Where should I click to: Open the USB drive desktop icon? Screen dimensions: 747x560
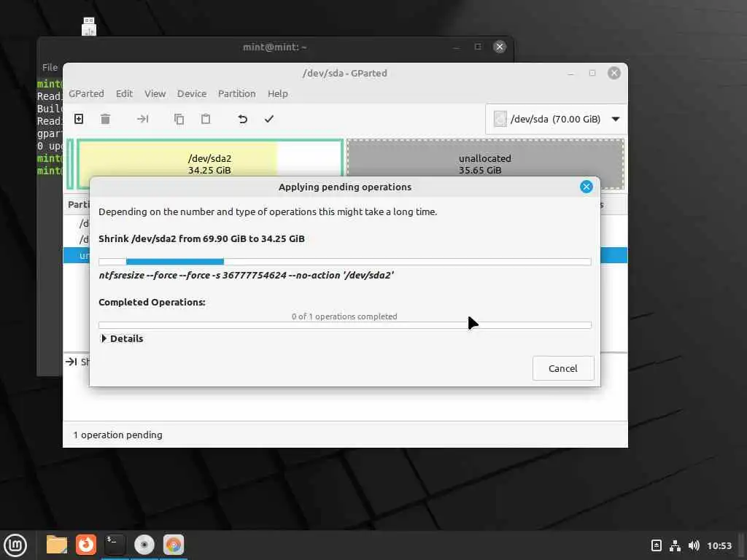point(89,27)
